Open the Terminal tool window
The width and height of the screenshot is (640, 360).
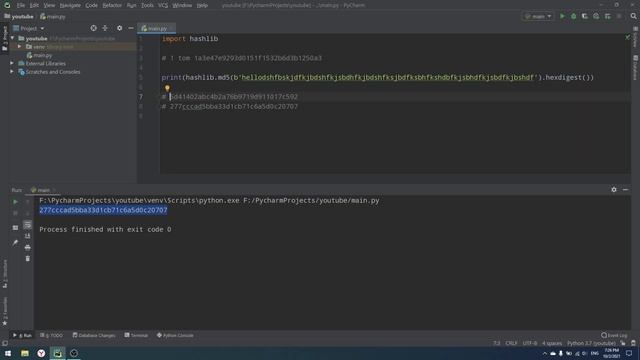click(136, 335)
